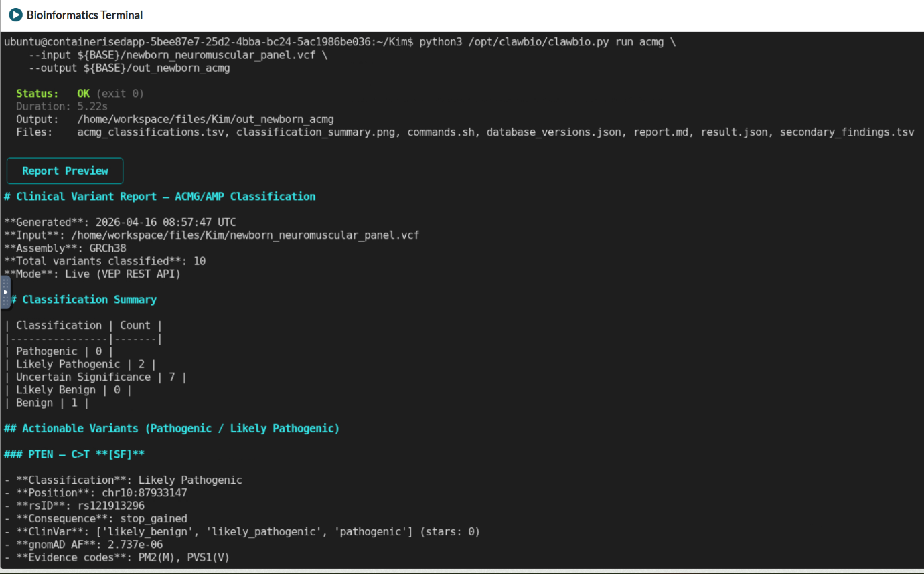Click the Clinical Variant Report heading

click(x=159, y=197)
